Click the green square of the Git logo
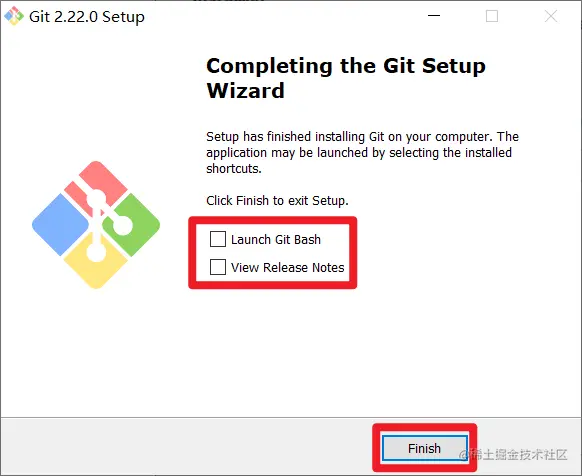This screenshot has height=476, width=582. coord(134,224)
